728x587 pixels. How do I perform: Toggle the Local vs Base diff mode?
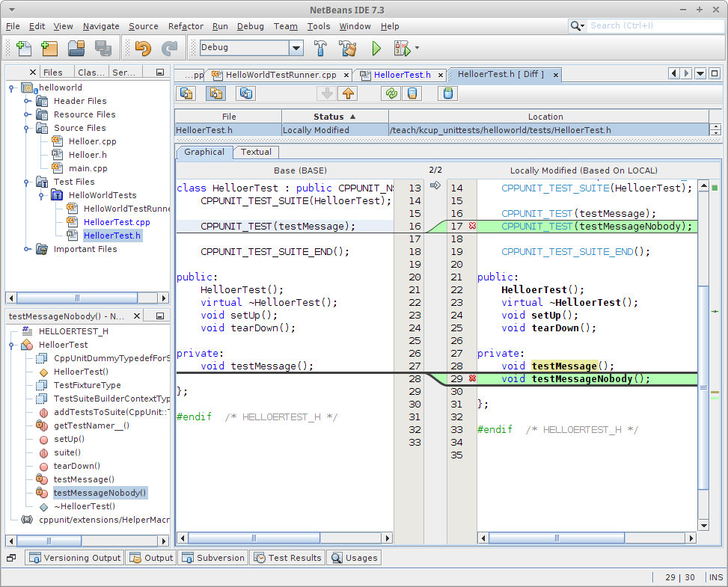215,93
